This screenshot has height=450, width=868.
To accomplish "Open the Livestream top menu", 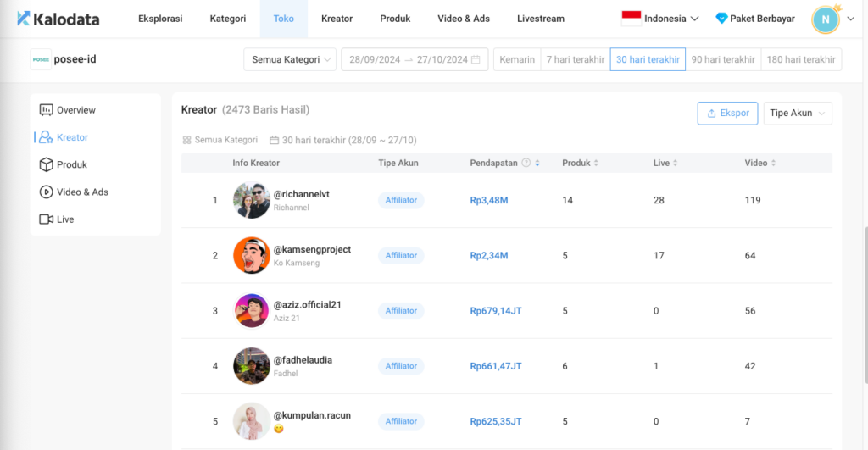I will pos(541,19).
